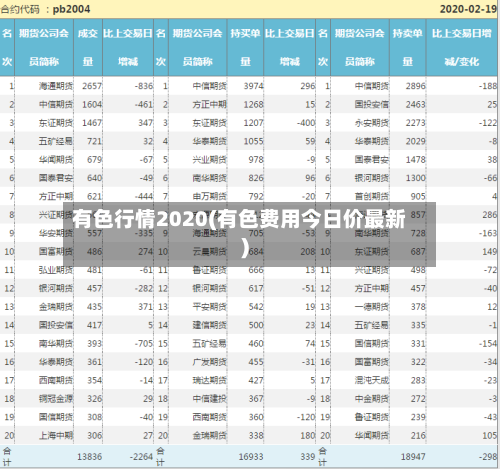The image size is (500, 469).
Task: Select the volume cell 1467
Action: coord(92,123)
